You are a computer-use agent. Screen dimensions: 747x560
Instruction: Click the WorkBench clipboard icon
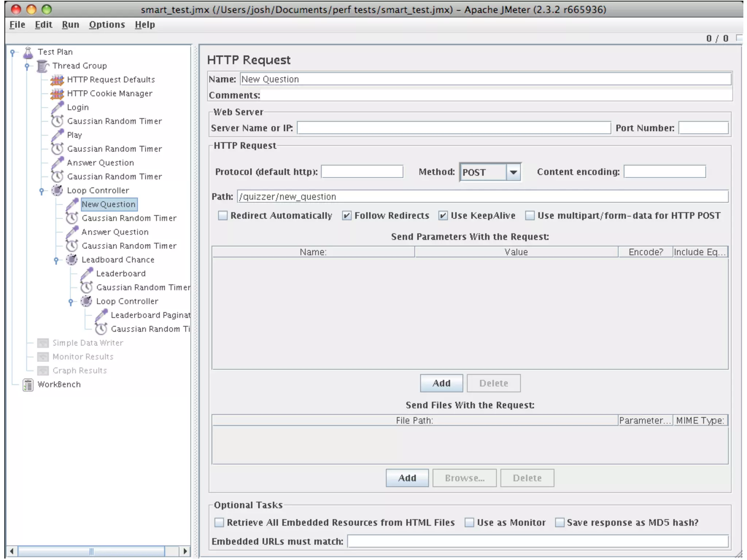(28, 385)
